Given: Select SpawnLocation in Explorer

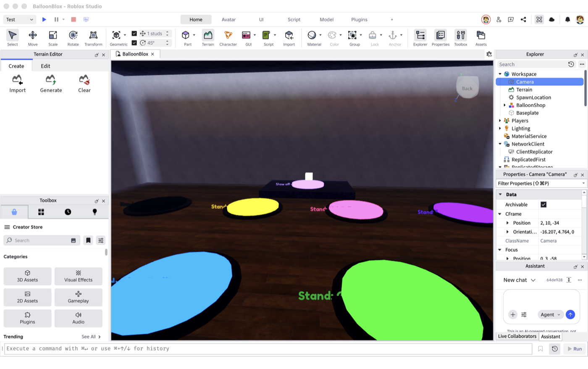Looking at the screenshot, I should pyautogui.click(x=533, y=98).
